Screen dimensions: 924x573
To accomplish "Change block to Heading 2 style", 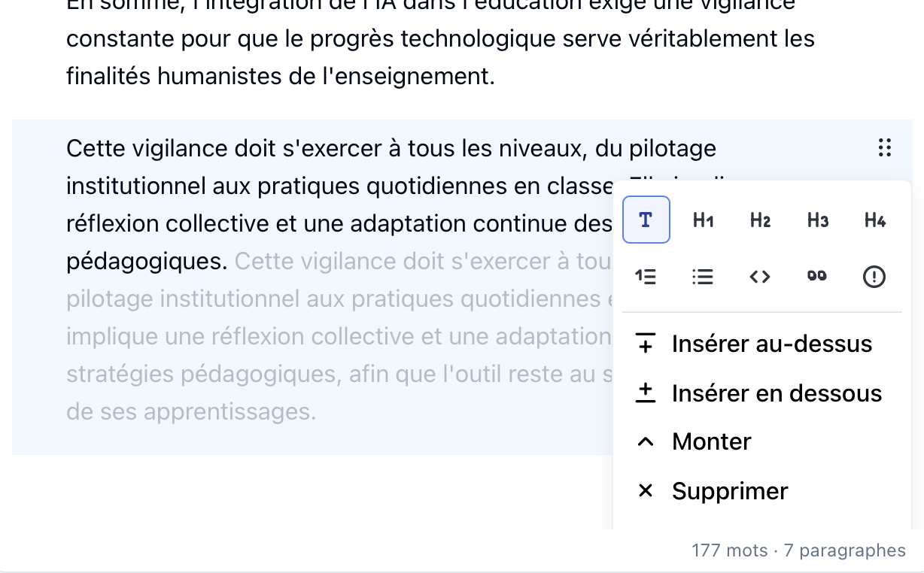I will click(760, 220).
